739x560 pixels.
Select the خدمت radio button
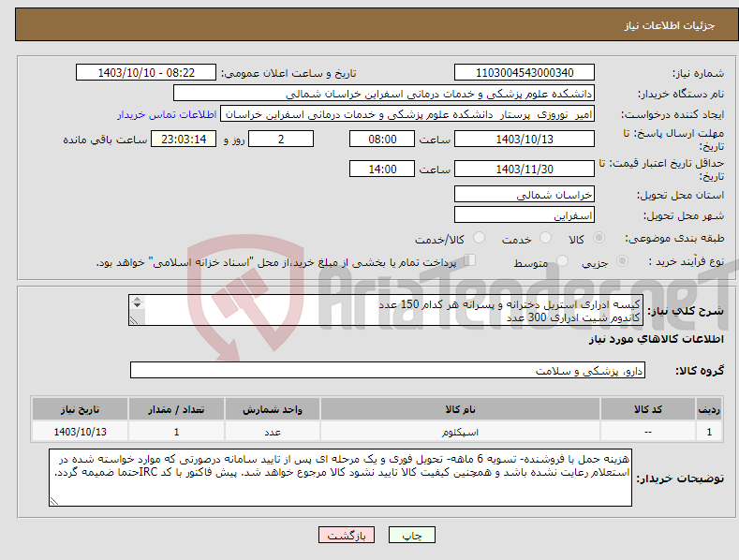[x=545, y=238]
